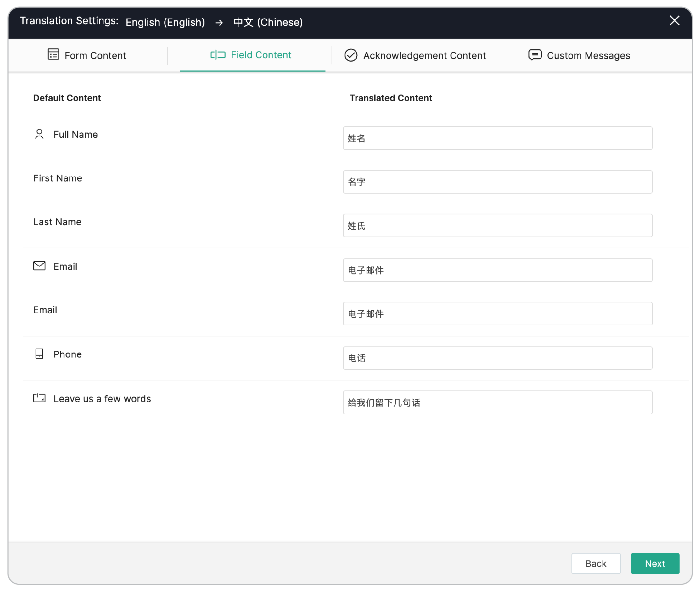Image resolution: width=700 pixels, height=593 pixels.
Task: Click the Phone label text
Action: 68,354
